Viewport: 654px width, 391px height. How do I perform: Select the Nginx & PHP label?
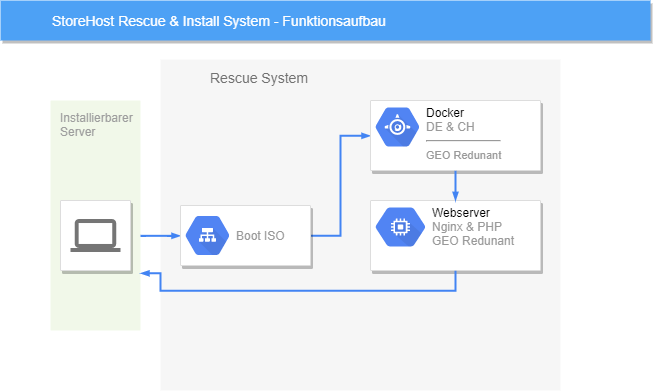467,227
